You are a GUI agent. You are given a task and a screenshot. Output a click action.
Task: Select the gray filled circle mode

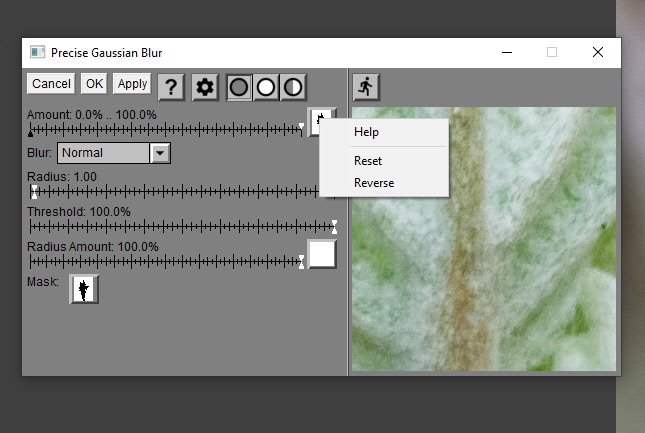(x=240, y=87)
